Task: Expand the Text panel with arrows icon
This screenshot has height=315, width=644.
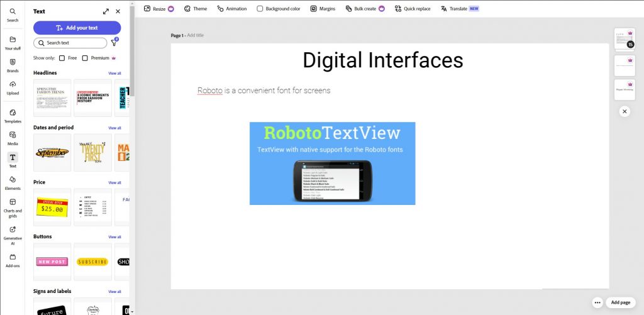Action: click(x=106, y=11)
